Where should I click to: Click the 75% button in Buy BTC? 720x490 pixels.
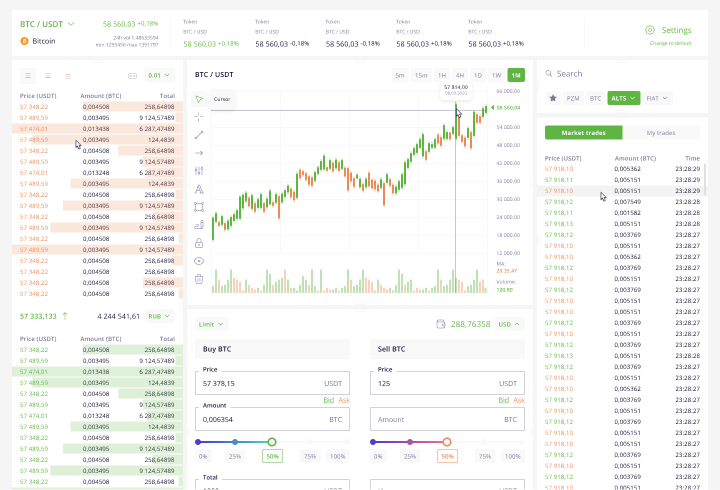click(309, 456)
